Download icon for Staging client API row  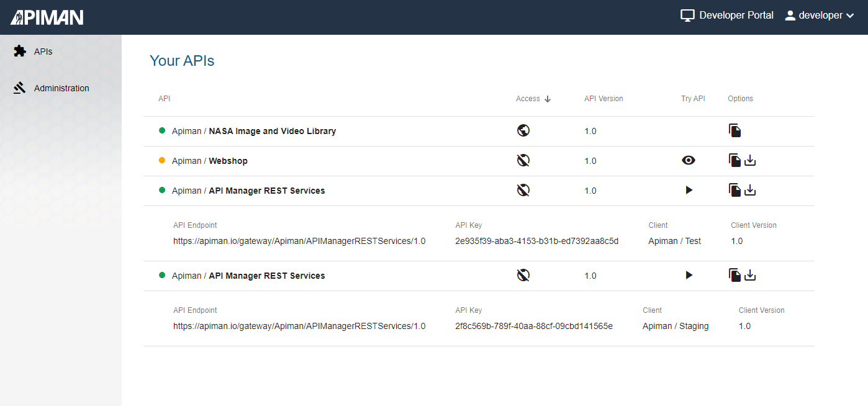pos(750,276)
